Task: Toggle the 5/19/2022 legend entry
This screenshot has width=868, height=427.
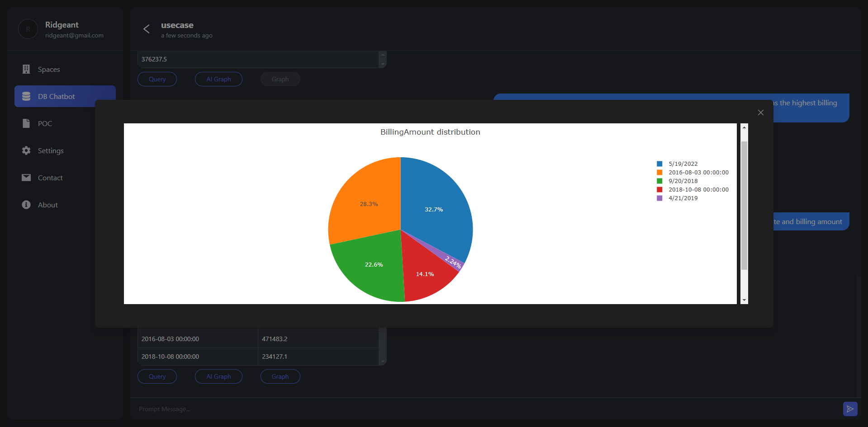Action: click(683, 164)
